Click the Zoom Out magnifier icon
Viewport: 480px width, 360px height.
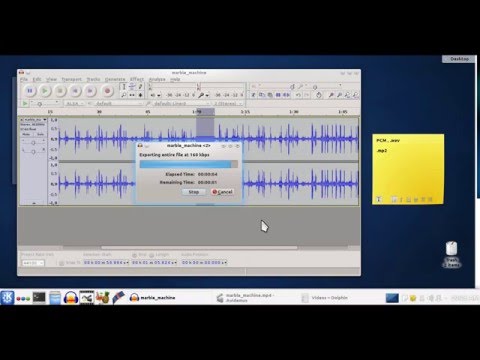coord(339,95)
